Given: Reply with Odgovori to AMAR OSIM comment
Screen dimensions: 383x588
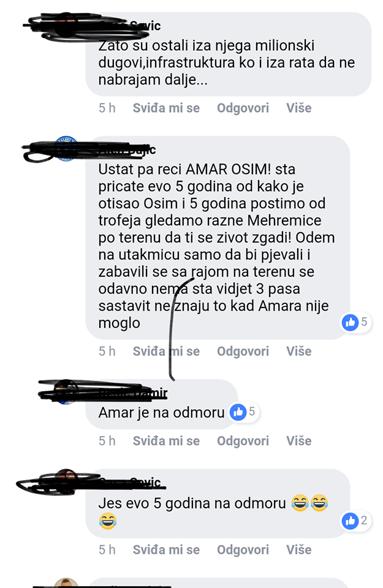Looking at the screenshot, I should click(243, 352).
